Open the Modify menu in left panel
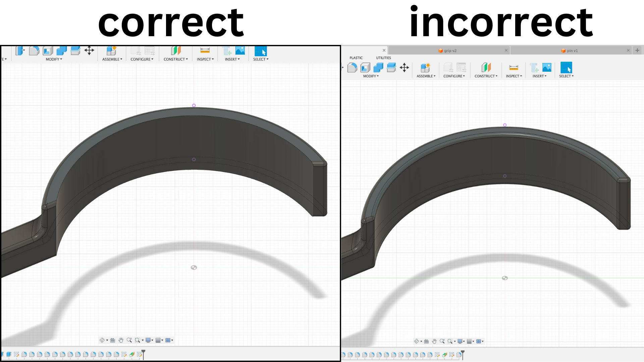The image size is (644, 362). click(52, 59)
